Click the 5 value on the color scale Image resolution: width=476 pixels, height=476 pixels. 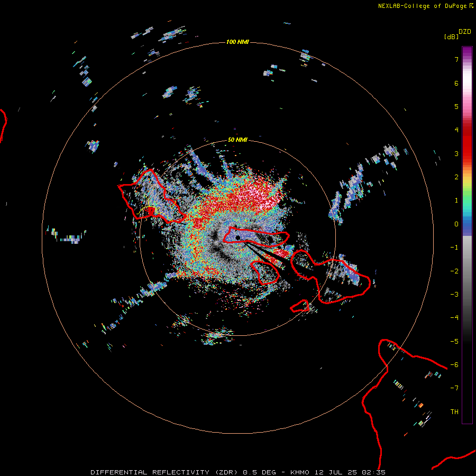(x=456, y=106)
